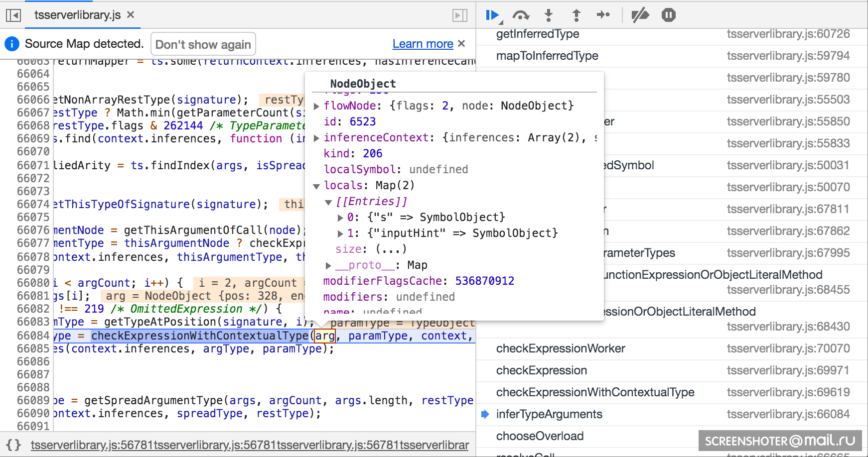Close the tsserverlibrary.js tab
The image size is (868, 457).
coord(131,15)
